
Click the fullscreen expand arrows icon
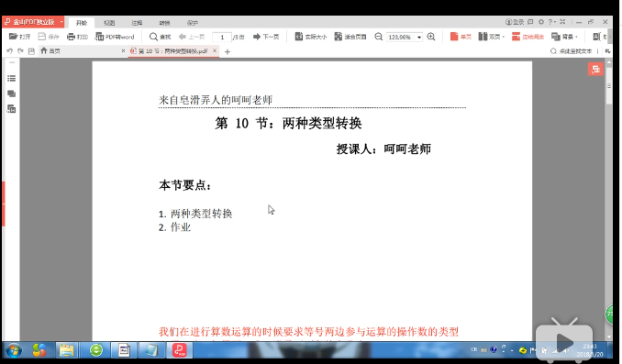(x=562, y=22)
